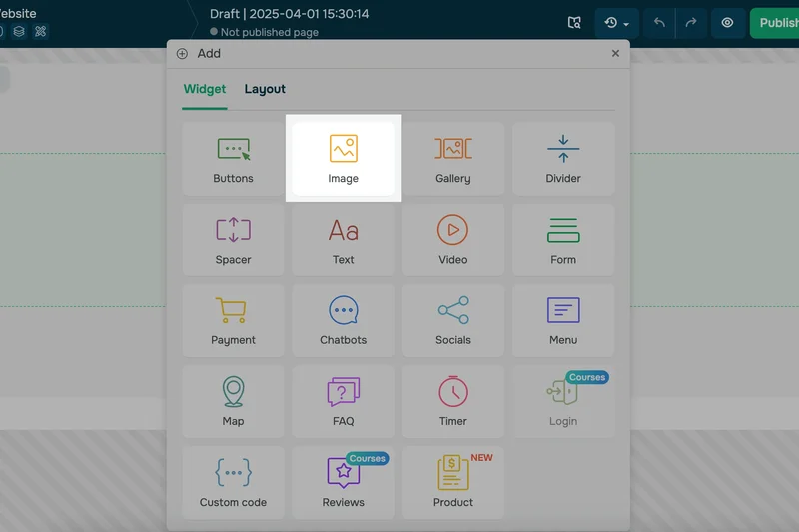Open the version history dropdown
799x532 pixels.
[616, 23]
